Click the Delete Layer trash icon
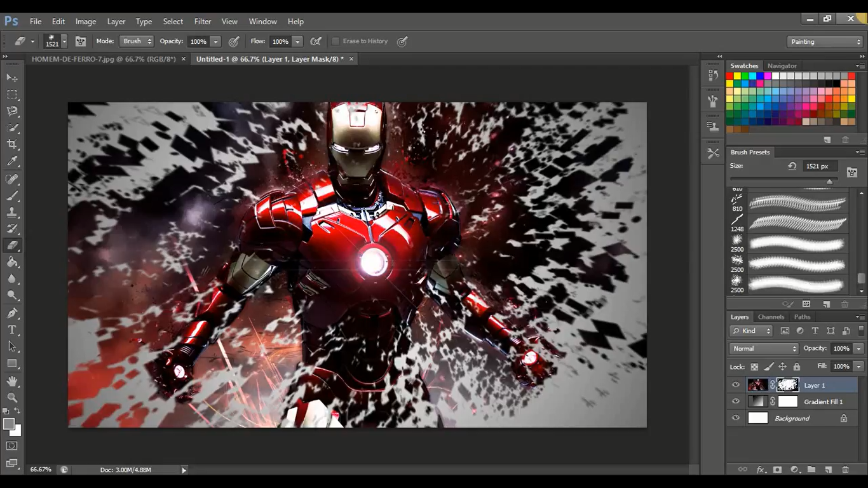 pyautogui.click(x=846, y=469)
